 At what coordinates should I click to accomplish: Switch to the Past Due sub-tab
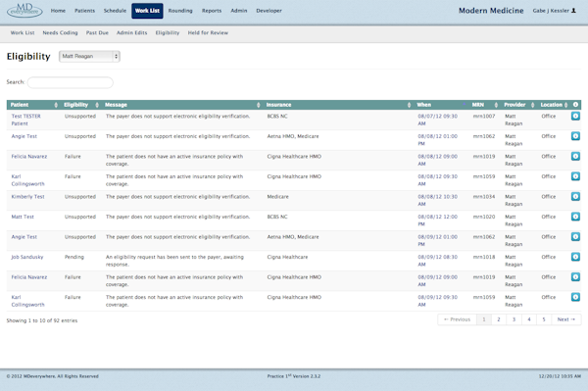[97, 32]
